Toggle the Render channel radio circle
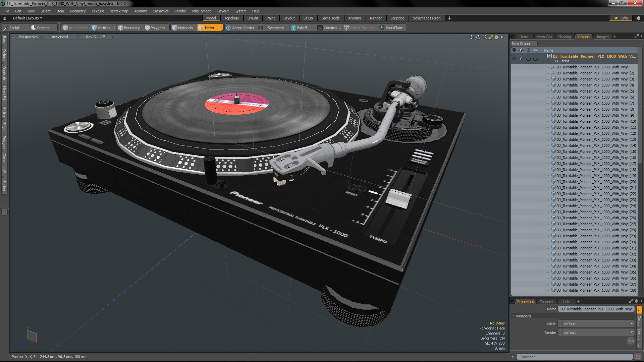Viewport: 644px width, 362px height. (x=560, y=333)
